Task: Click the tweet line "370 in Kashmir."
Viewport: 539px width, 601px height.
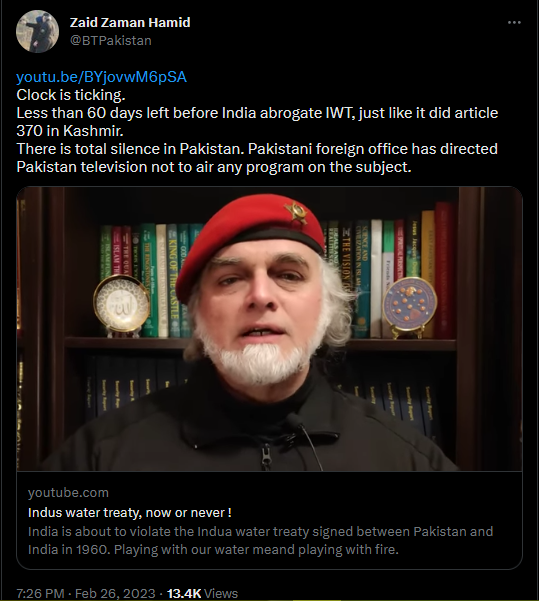Action: tap(70, 131)
